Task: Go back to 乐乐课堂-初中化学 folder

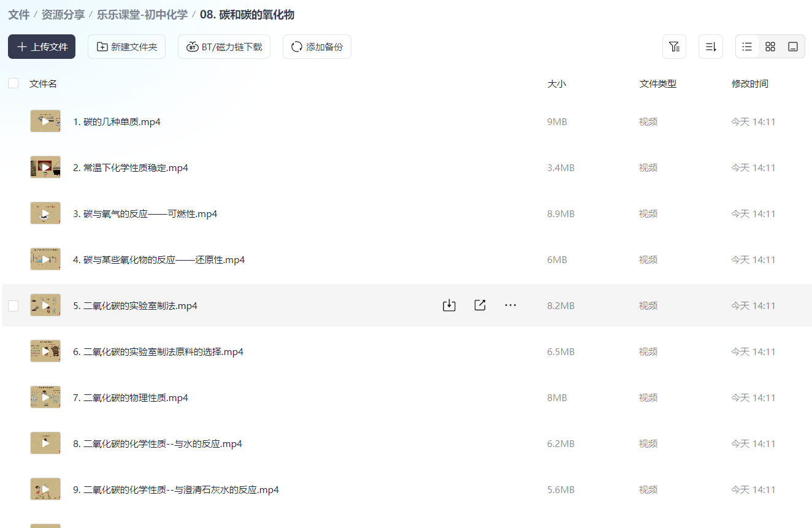Action: pos(142,14)
